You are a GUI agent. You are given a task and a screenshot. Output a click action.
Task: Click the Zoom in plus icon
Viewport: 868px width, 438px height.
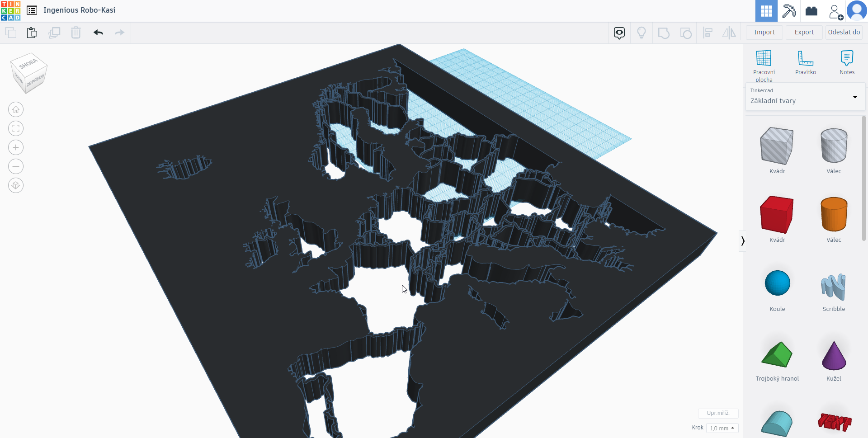click(x=16, y=147)
